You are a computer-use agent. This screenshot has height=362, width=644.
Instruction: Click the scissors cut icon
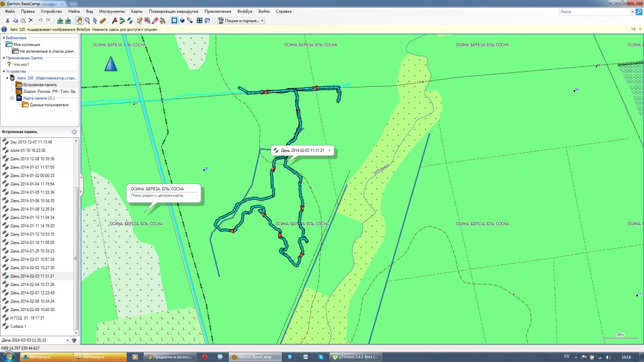click(x=8, y=20)
